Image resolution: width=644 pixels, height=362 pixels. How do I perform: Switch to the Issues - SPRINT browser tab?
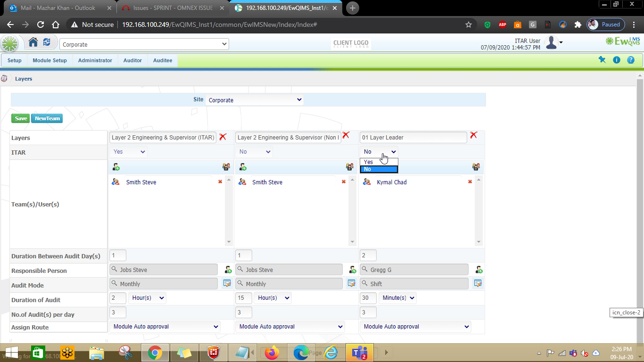(172, 8)
